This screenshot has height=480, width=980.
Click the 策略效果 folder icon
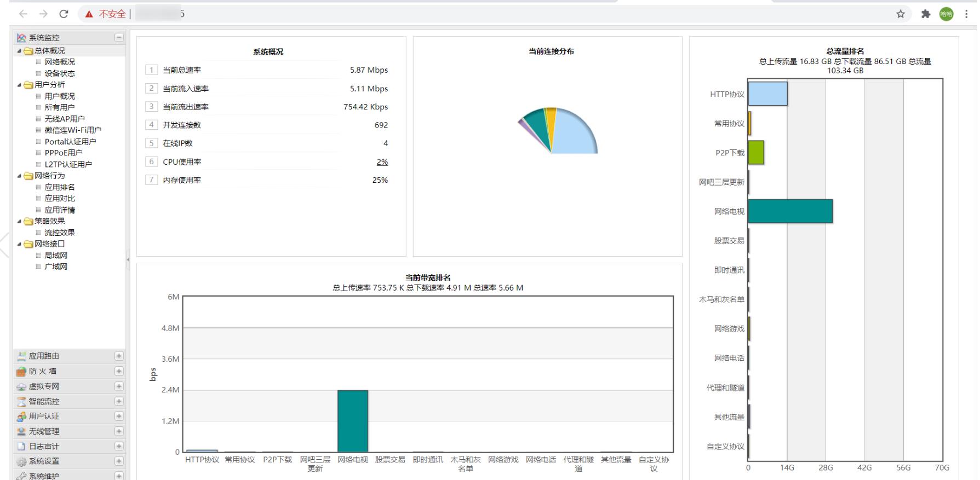(28, 221)
